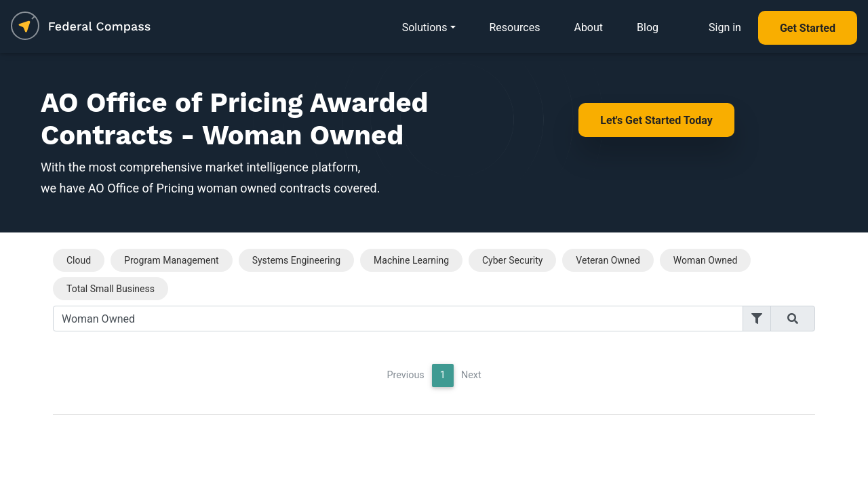Go to the About page
The height and width of the screenshot is (488, 868).
[x=588, y=28]
